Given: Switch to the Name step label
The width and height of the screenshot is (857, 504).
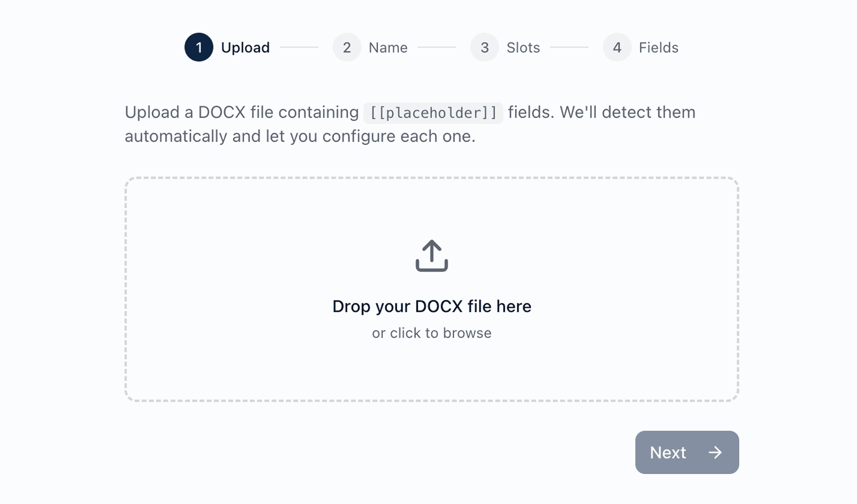Looking at the screenshot, I should 388,47.
